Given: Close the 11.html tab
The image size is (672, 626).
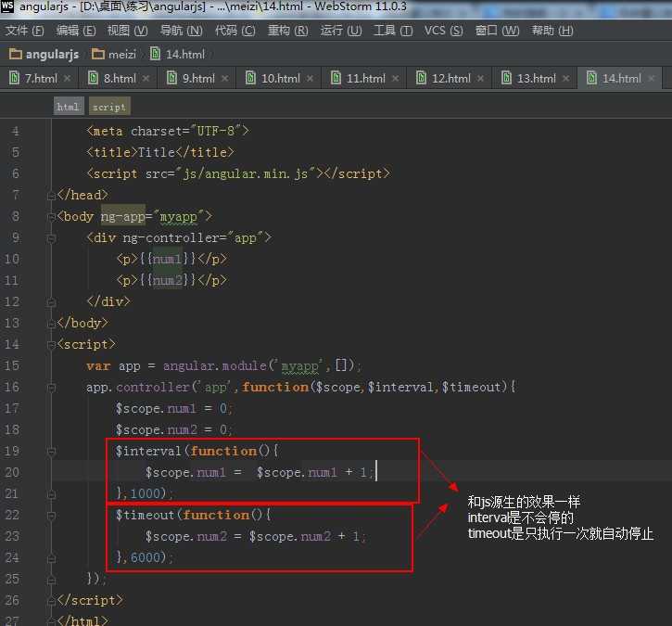Looking at the screenshot, I should coord(395,79).
